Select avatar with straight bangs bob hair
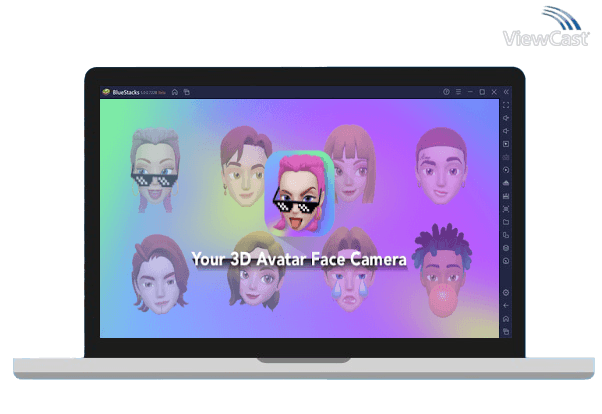The height and width of the screenshot is (414, 602). 350,164
